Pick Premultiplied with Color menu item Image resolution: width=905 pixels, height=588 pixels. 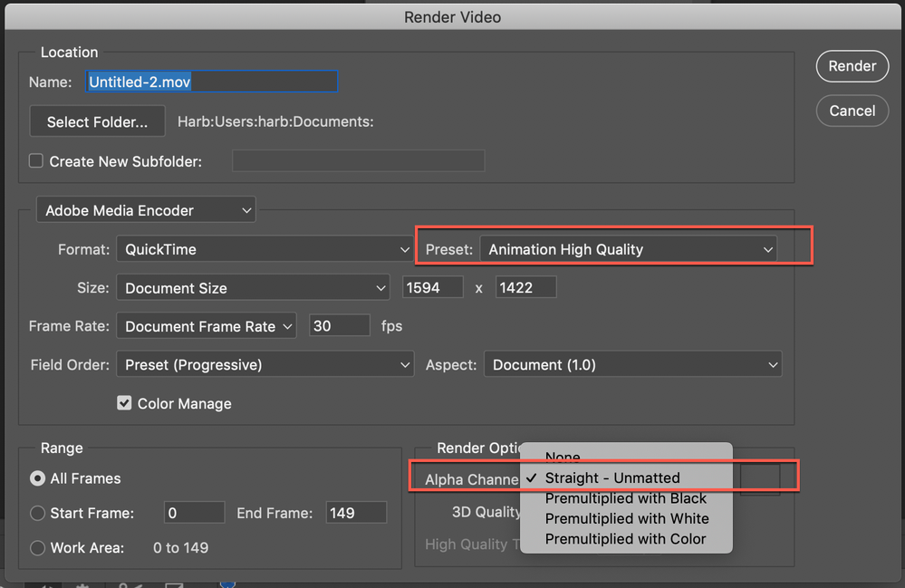point(625,538)
